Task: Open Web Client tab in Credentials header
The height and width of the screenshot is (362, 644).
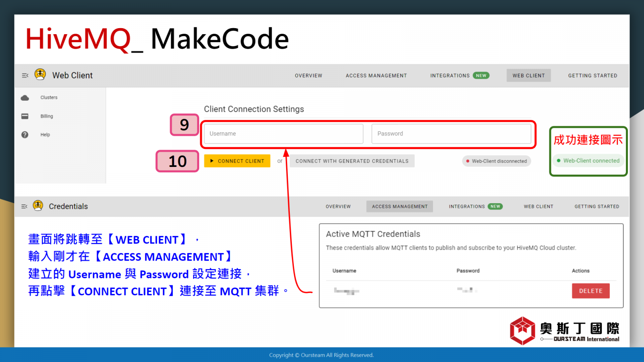Action: (539, 206)
